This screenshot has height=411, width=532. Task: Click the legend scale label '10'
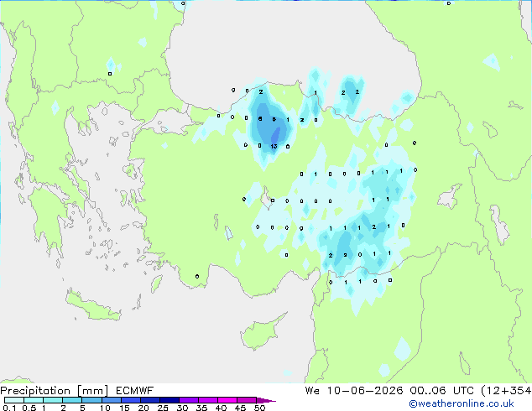(x=105, y=408)
